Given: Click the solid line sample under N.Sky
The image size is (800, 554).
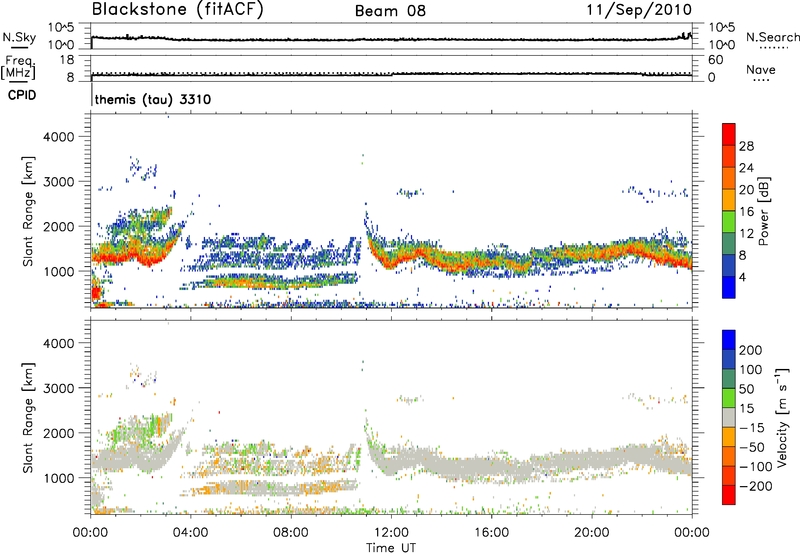Looking at the screenshot, I should (19, 48).
